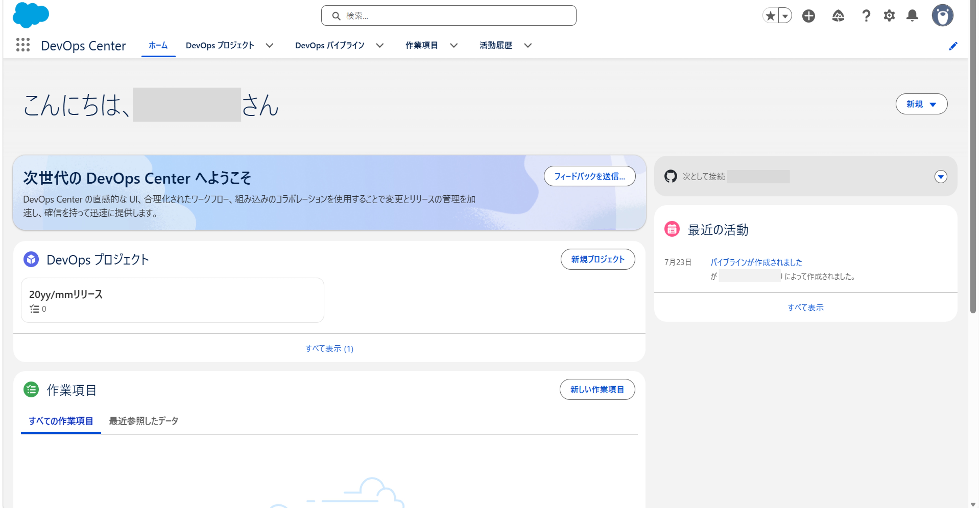Click the GitHub icon in connection card
This screenshot has width=980, height=508.
670,176
